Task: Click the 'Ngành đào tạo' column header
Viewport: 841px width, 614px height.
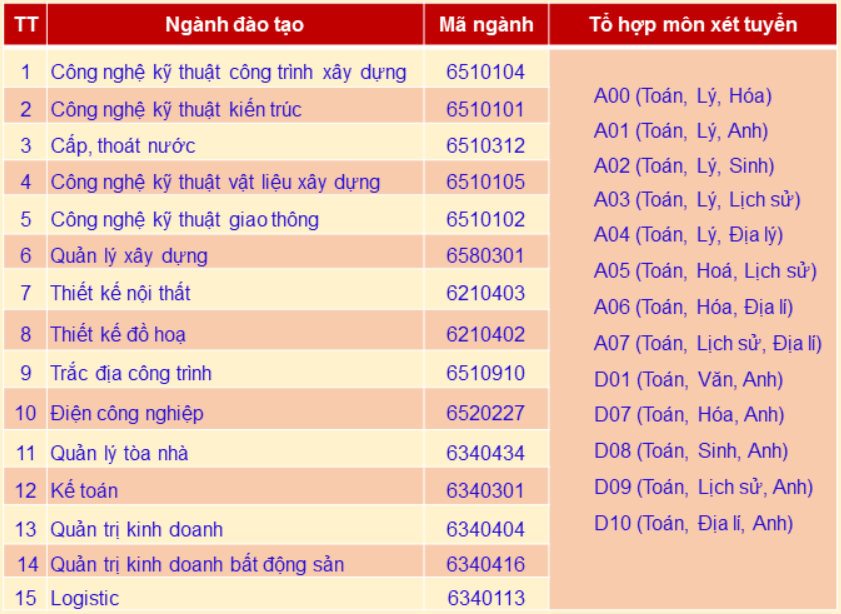Action: pyautogui.click(x=234, y=25)
